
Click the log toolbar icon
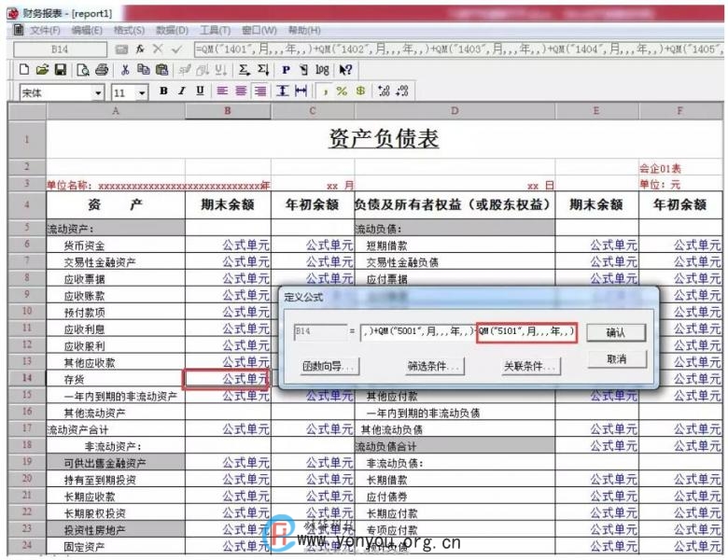322,70
